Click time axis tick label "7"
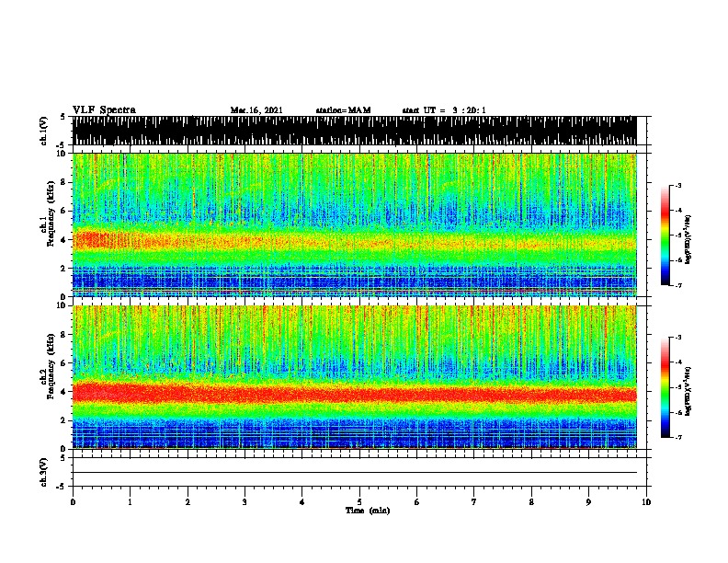 pos(474,502)
